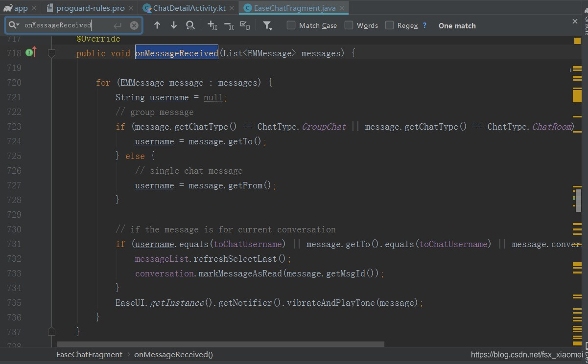Go to previous occurrence with up arrow

click(x=157, y=25)
